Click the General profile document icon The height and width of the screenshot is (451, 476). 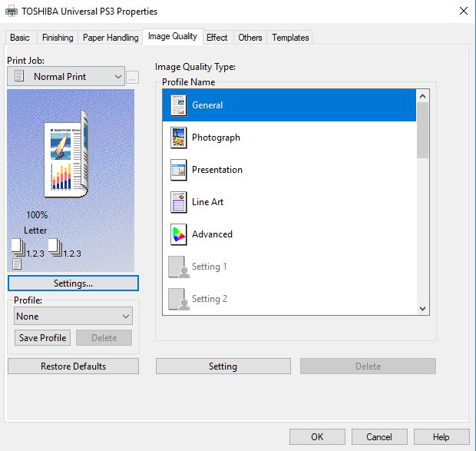[178, 105]
